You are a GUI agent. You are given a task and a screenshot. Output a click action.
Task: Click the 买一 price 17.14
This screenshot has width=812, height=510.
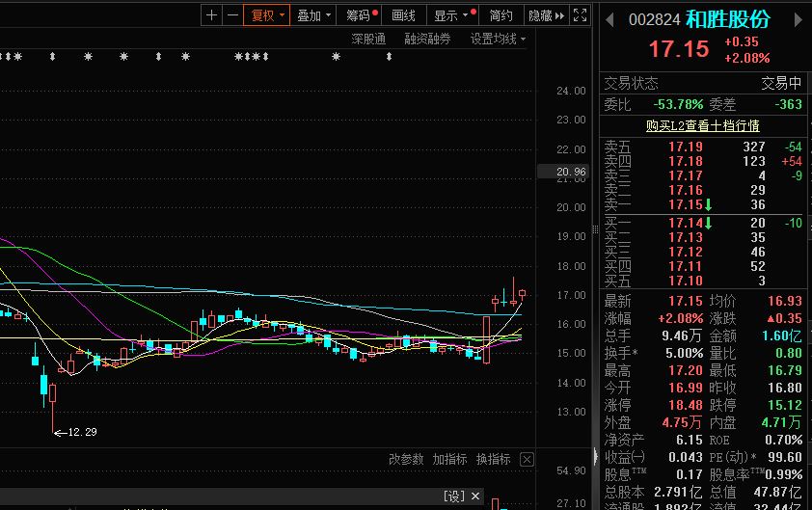point(685,223)
